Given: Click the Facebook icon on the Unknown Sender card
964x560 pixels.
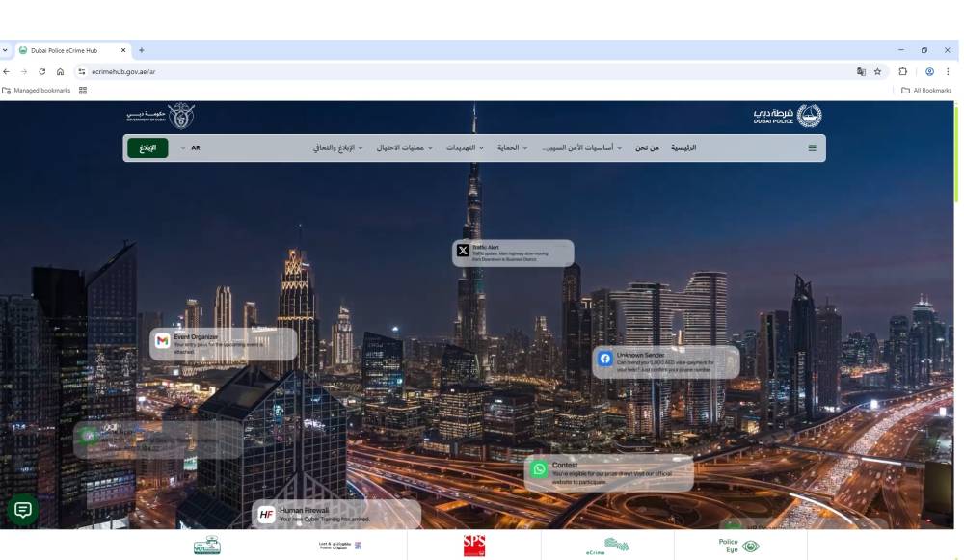Looking at the screenshot, I should (606, 359).
